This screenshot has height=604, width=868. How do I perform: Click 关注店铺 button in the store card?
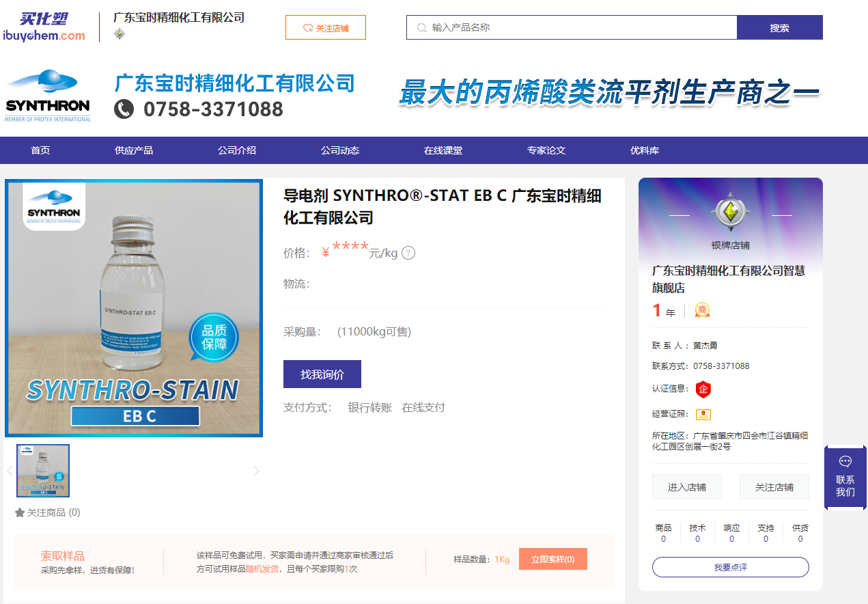pyautogui.click(x=774, y=487)
